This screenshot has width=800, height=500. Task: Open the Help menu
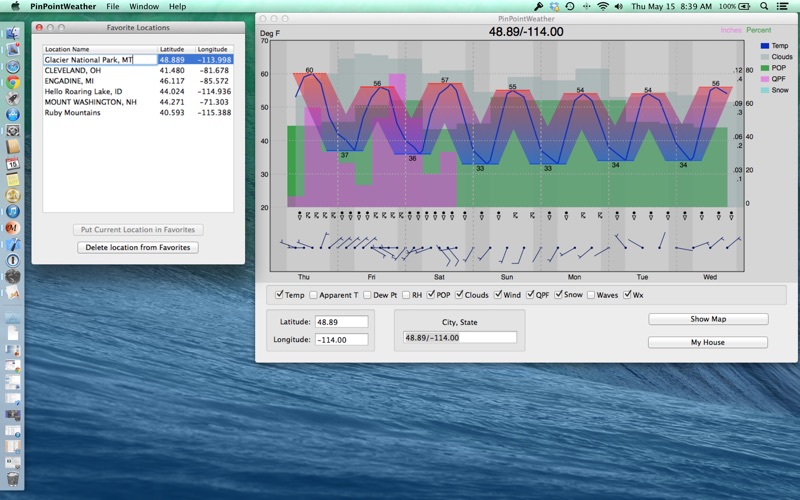pyautogui.click(x=178, y=6)
